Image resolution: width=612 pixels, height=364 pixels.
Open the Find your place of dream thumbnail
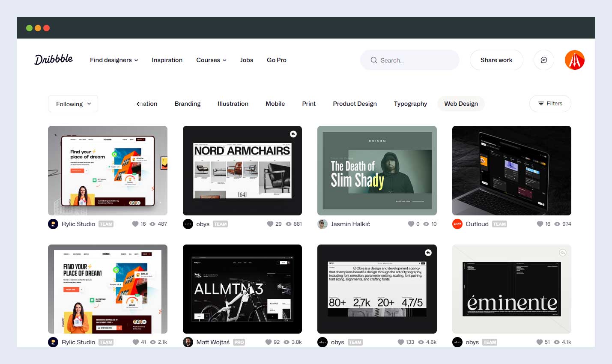[107, 170]
